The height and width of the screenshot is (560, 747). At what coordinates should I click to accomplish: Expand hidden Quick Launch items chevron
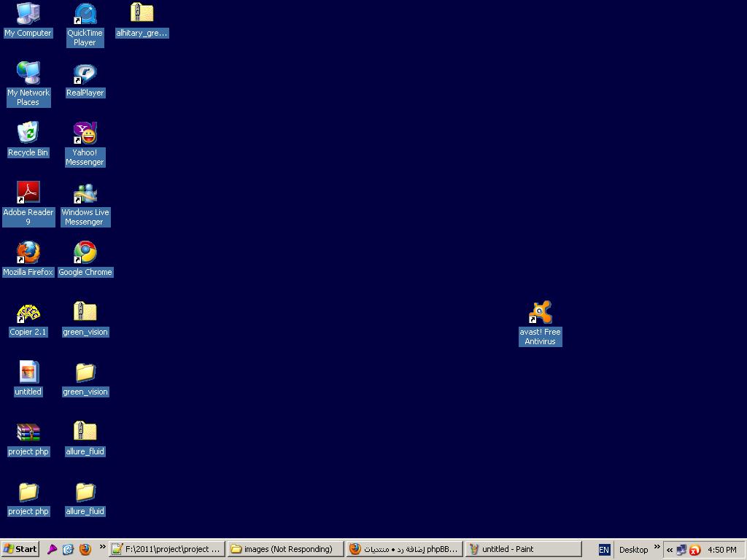[x=103, y=547]
